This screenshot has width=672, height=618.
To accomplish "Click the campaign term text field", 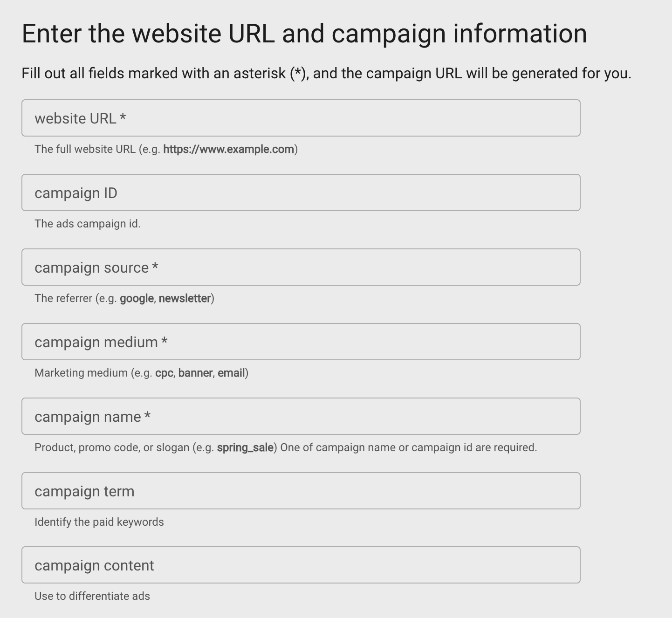I will click(301, 491).
